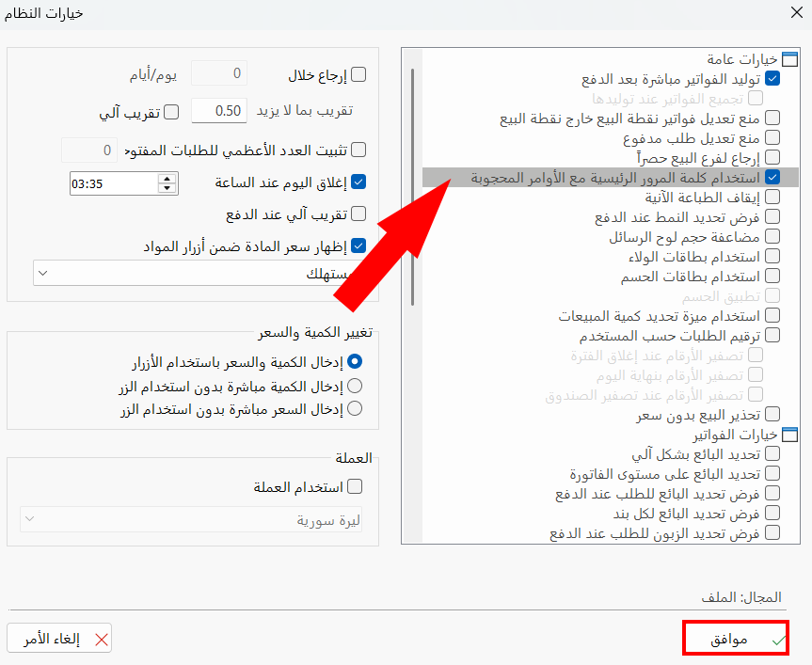812x665 pixels.
Task: Enable استخدام ميزة تحديد كمية المبيعات
Action: (x=772, y=314)
